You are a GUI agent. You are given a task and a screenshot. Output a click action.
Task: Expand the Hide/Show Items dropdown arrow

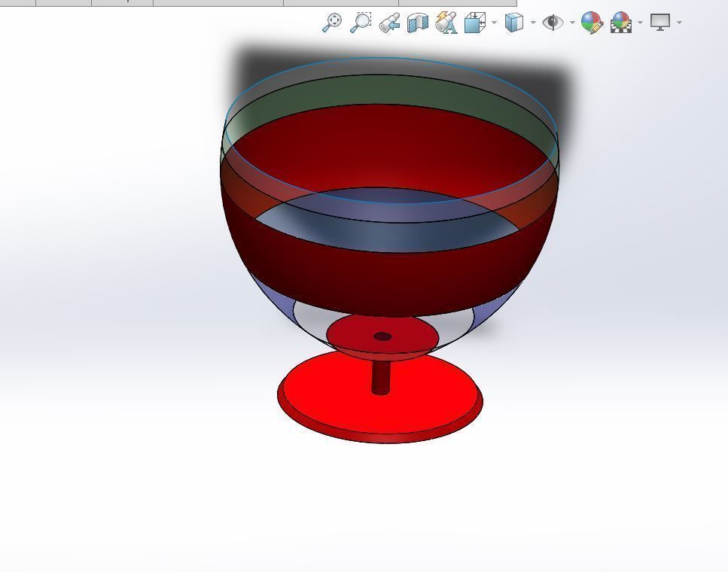coord(572,23)
